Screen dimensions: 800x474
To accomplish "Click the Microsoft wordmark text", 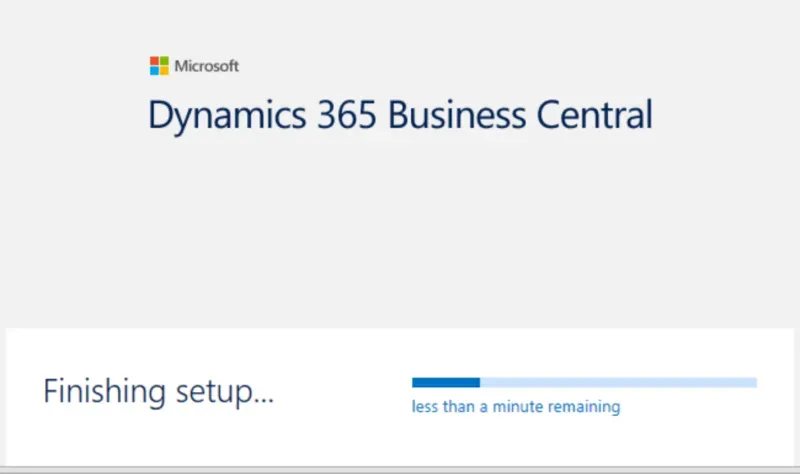I will 207,67.
